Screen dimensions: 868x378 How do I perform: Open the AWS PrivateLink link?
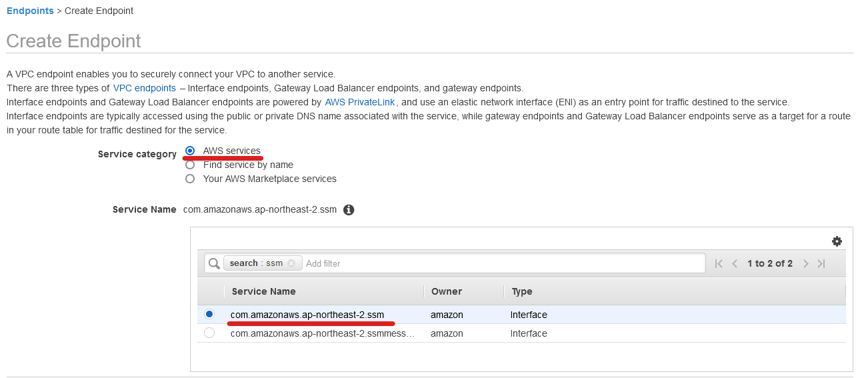[360, 102]
